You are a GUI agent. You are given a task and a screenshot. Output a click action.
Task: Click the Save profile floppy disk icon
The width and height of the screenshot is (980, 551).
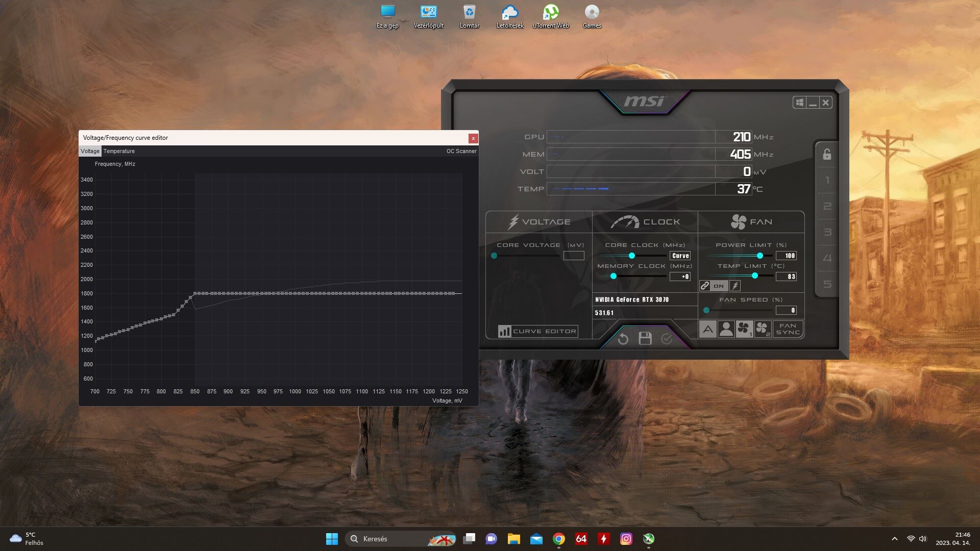(x=645, y=338)
